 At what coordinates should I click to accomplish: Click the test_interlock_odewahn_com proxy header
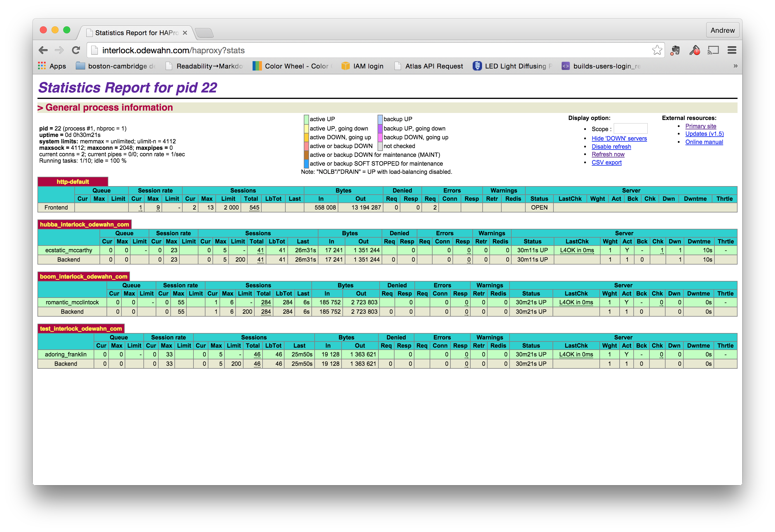(81, 328)
